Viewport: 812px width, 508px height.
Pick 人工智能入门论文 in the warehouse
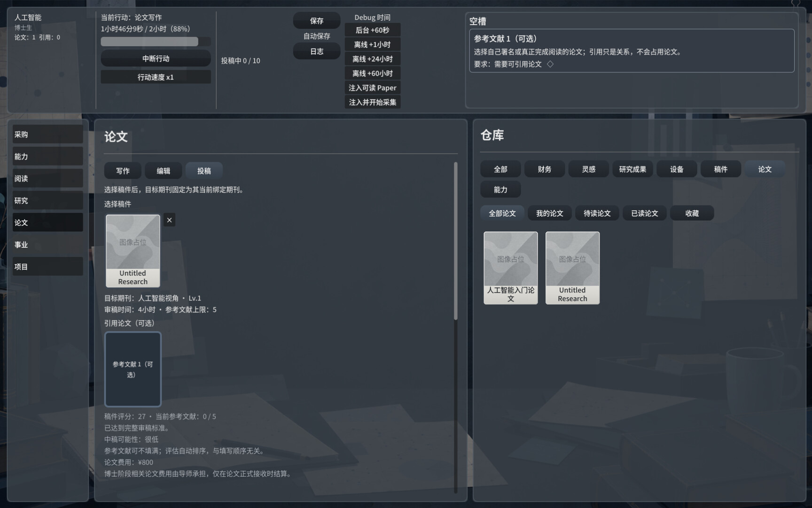pyautogui.click(x=511, y=268)
